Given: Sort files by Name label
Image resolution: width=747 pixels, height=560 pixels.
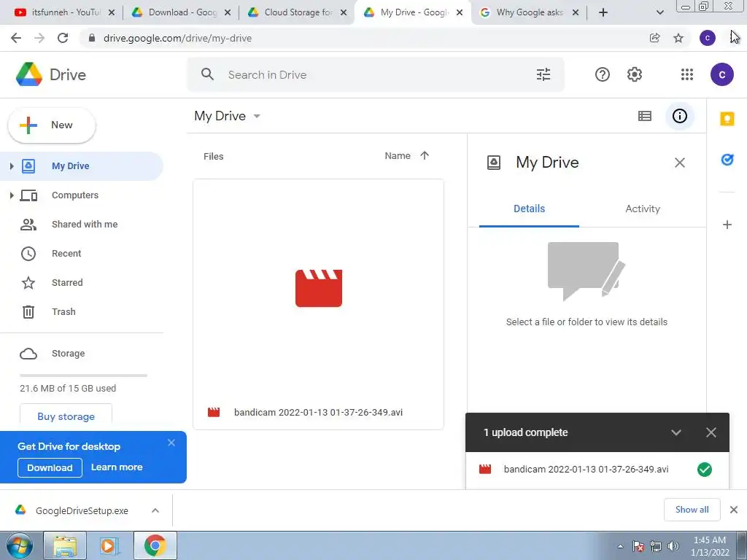Looking at the screenshot, I should tap(398, 155).
